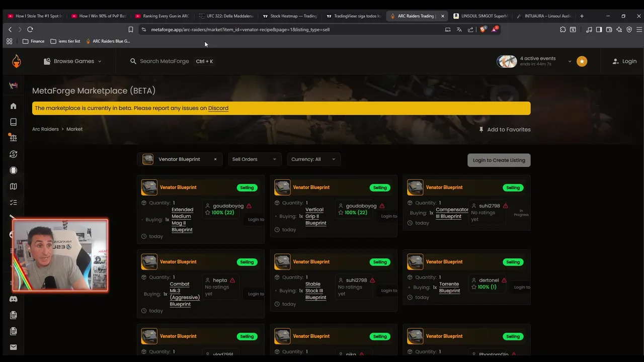Click the warning icon beside hepta
Viewport: 644px width, 362px height.
pyautogui.click(x=232, y=281)
